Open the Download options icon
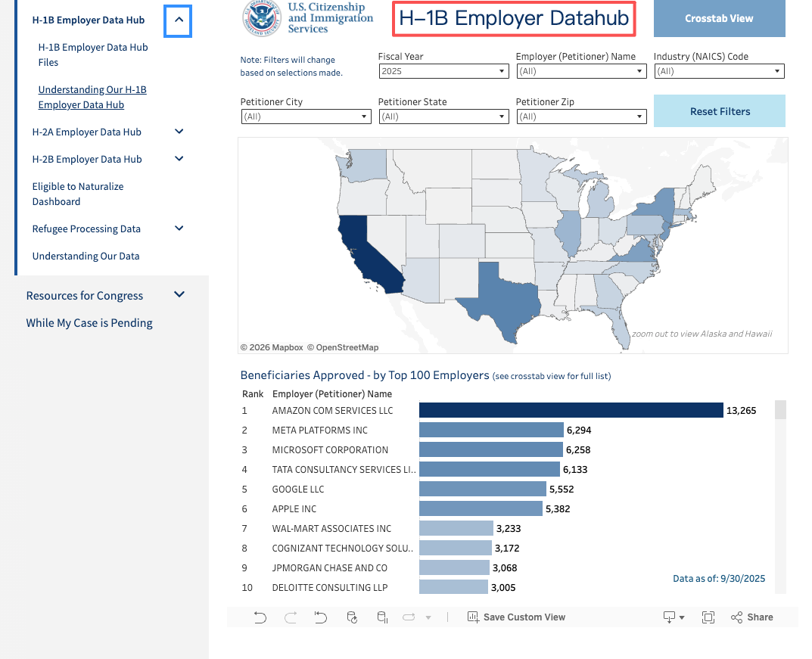The image size is (812, 659). [669, 617]
